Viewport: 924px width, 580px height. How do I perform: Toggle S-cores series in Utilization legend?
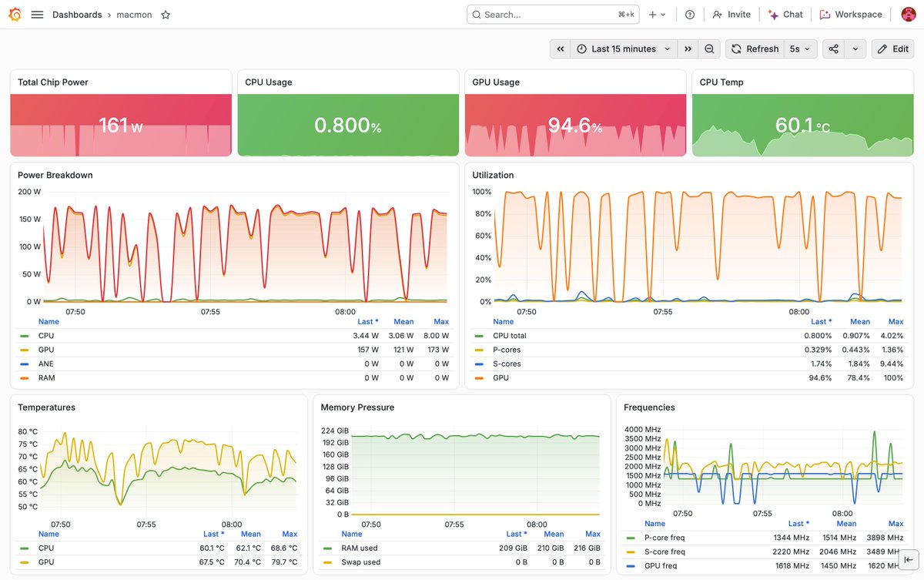coord(507,364)
